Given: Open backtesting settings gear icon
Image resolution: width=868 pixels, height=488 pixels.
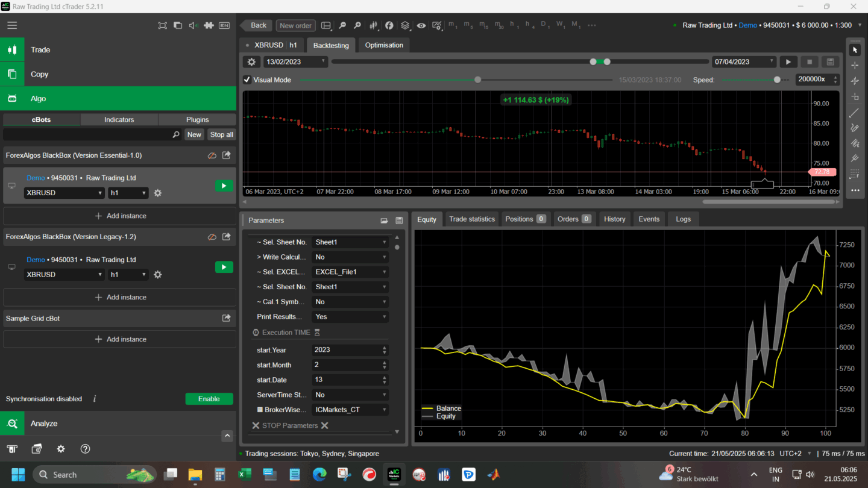Looking at the screenshot, I should (251, 61).
